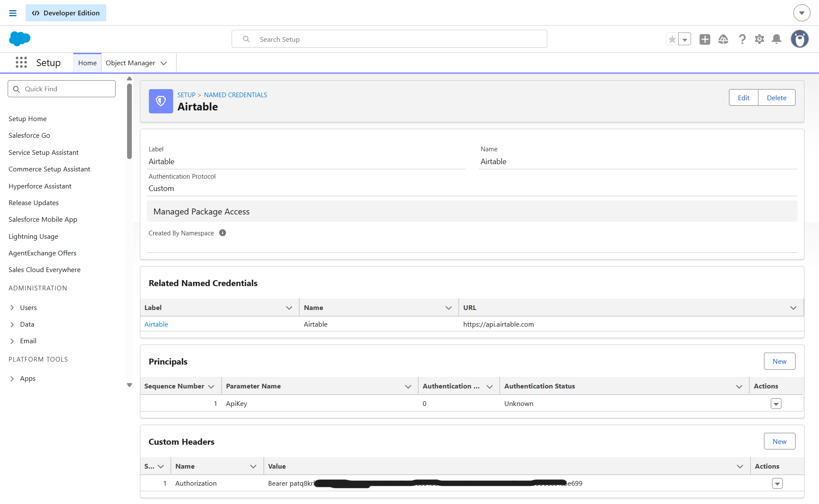Open the Setup gear icon
819x504 pixels.
click(759, 39)
